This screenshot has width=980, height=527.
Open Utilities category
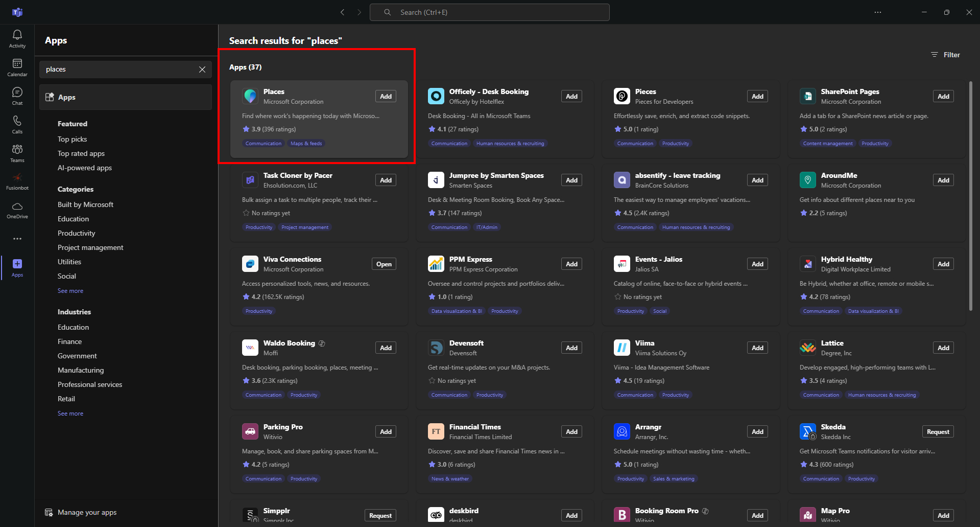coord(69,262)
